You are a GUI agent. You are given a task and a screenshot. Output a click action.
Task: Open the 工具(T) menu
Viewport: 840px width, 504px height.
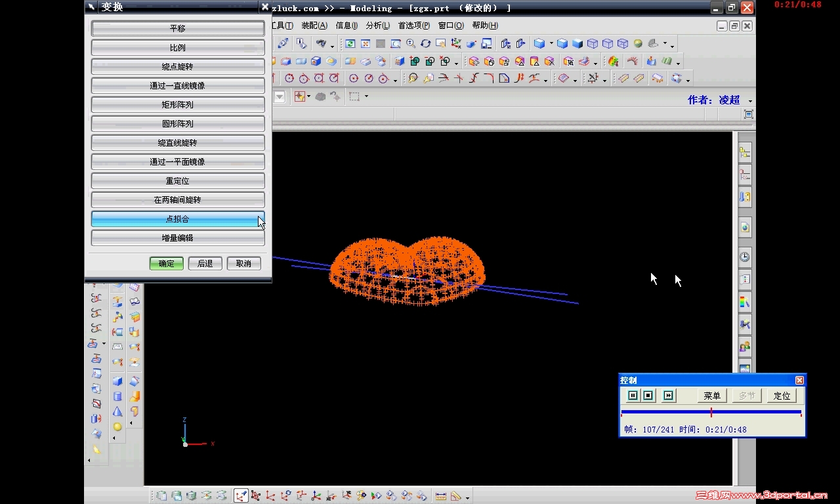(283, 26)
